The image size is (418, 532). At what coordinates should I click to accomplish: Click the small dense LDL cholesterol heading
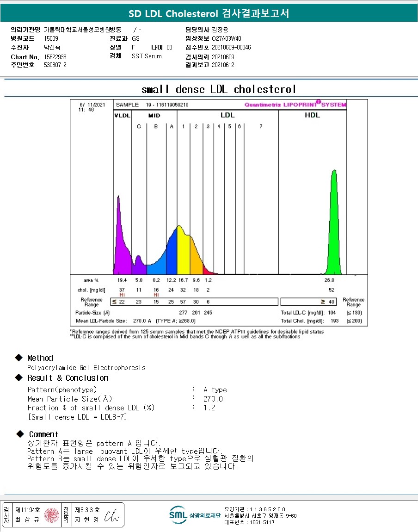(x=219, y=89)
